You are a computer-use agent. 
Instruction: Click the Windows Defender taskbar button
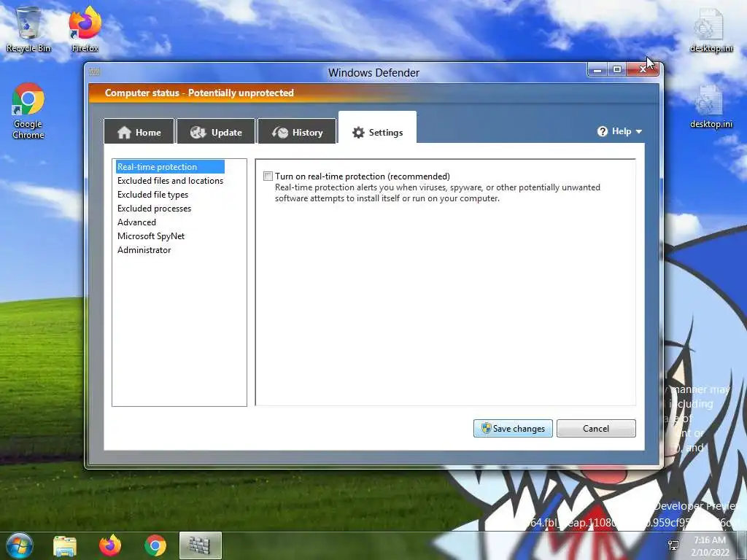(200, 545)
